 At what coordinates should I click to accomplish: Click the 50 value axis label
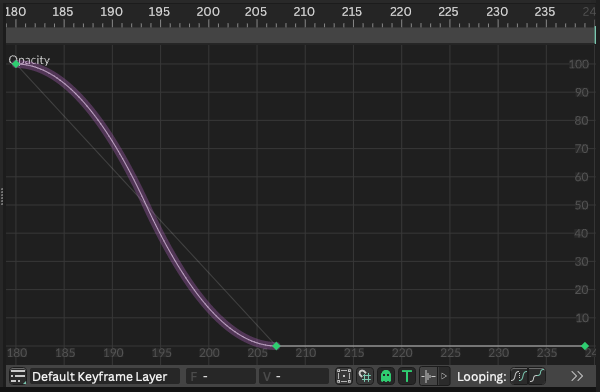tap(581, 205)
